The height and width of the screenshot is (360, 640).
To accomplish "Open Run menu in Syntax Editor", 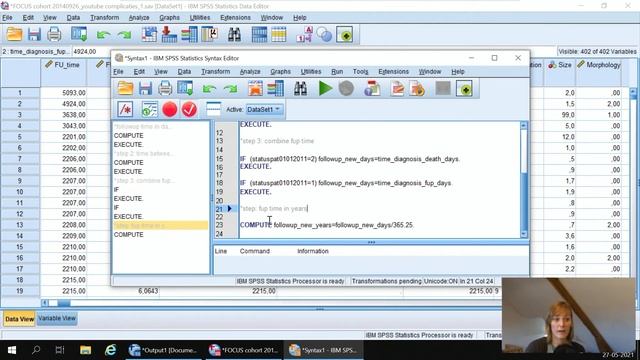I will (x=337, y=71).
